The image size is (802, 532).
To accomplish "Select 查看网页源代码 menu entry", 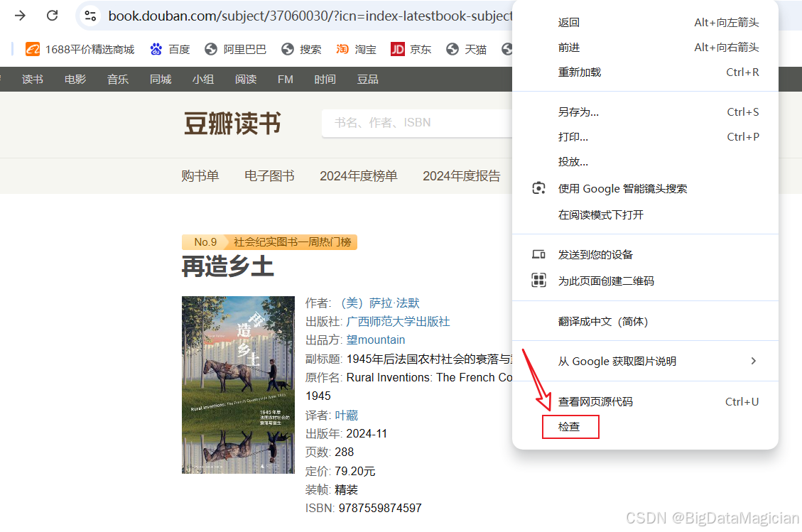I will tap(645, 401).
